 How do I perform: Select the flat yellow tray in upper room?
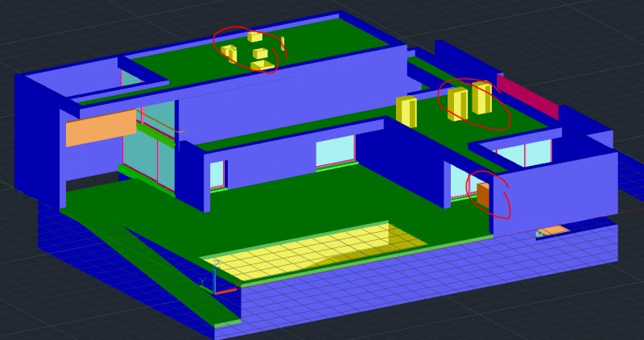pos(263,65)
